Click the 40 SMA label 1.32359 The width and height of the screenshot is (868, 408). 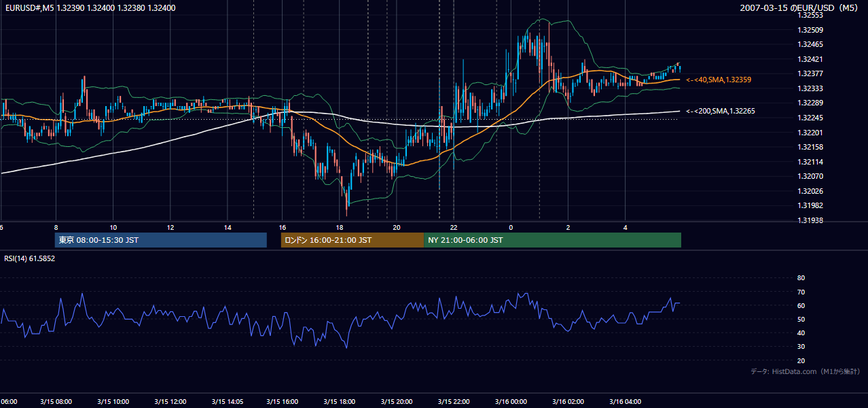pos(719,80)
